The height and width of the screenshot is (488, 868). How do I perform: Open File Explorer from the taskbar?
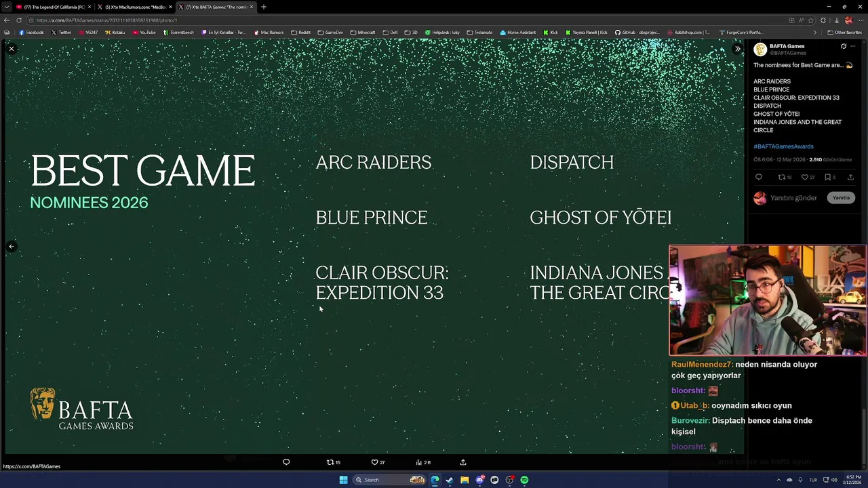click(x=465, y=480)
